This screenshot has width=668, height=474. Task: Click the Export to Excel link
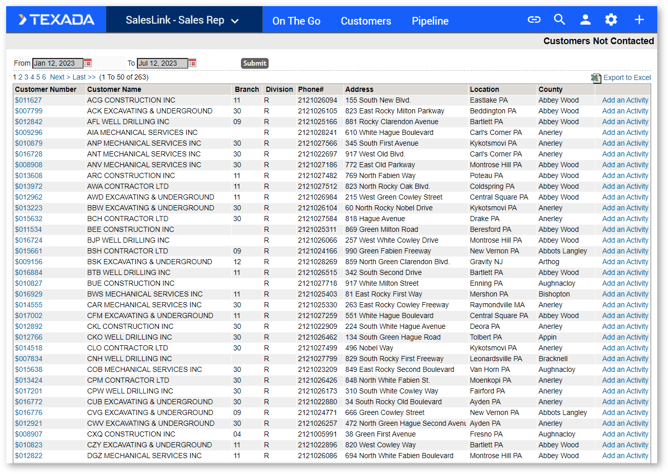click(627, 77)
